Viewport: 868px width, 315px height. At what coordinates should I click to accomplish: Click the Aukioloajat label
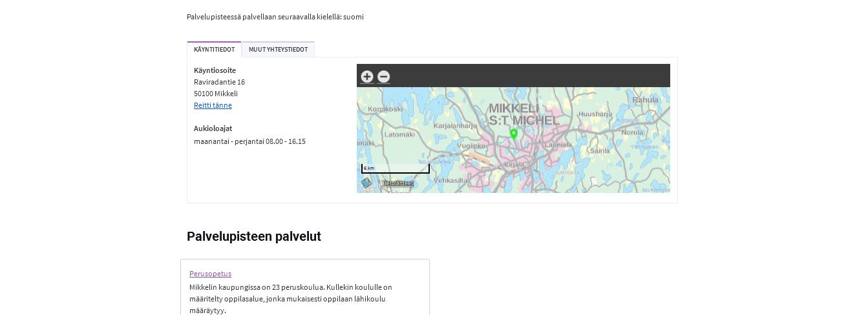pyautogui.click(x=213, y=128)
